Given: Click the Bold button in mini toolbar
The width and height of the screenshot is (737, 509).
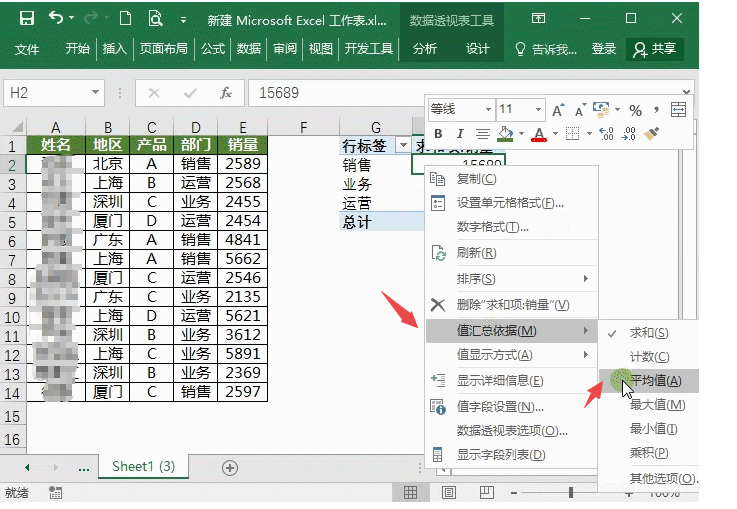Looking at the screenshot, I should pos(438,134).
